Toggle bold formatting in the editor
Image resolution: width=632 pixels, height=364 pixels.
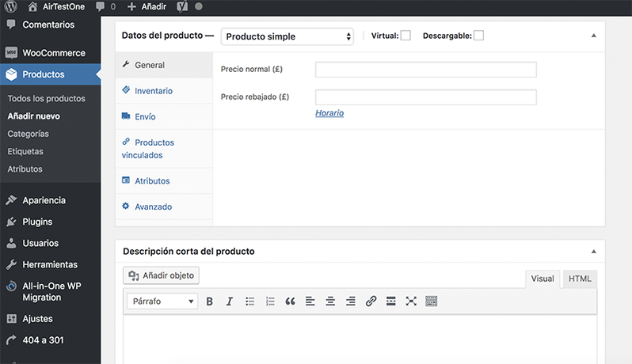coord(209,301)
